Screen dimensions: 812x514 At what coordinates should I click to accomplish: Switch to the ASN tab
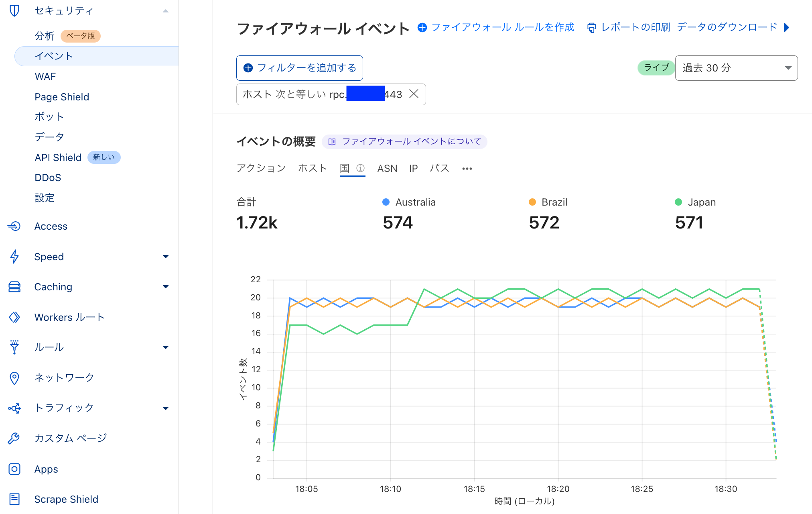387,168
